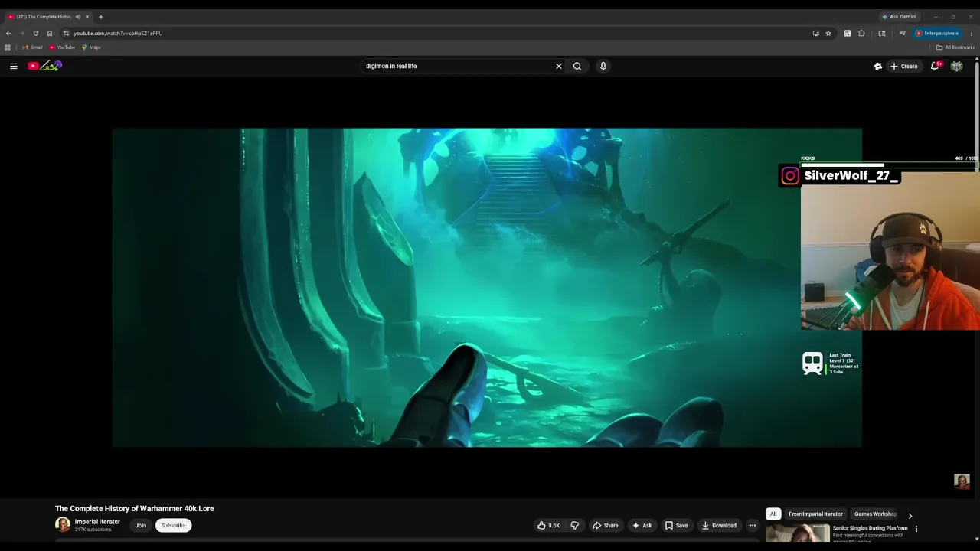Save video to a playlist
This screenshot has height=551, width=980.
(x=676, y=525)
